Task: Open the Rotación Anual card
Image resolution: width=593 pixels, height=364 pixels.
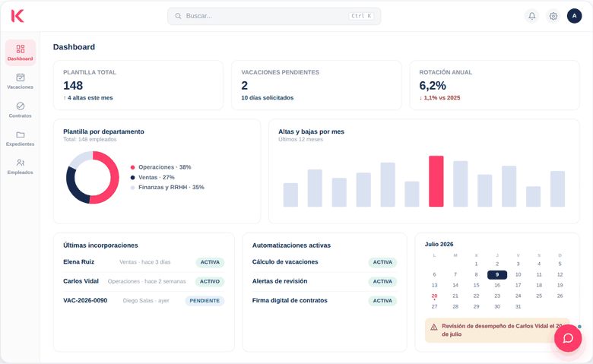Action: pos(494,85)
